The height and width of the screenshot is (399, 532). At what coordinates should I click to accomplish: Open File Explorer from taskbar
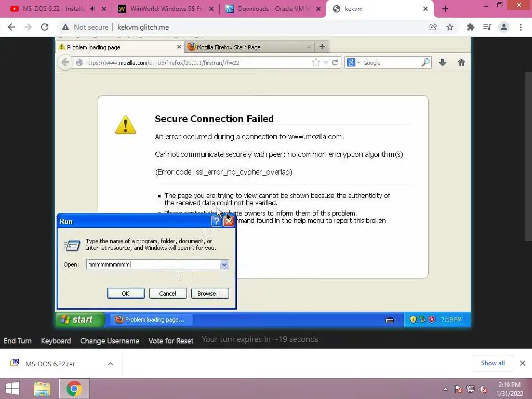42,389
